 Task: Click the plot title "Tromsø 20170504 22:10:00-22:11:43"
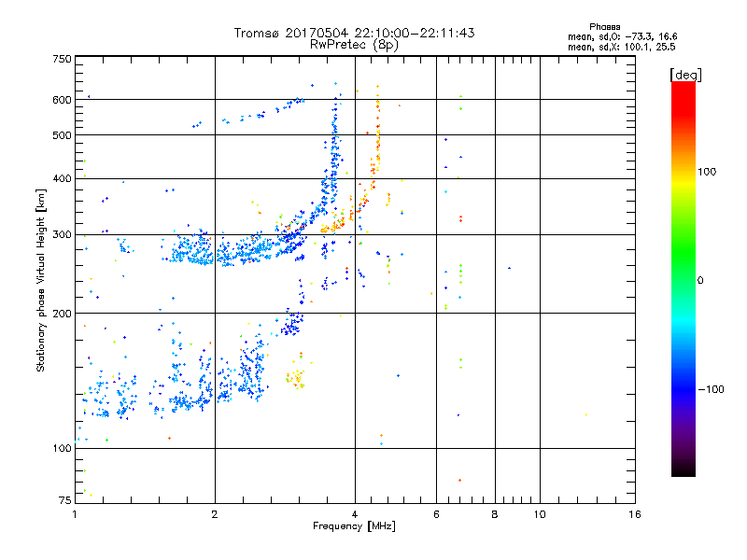pos(354,33)
